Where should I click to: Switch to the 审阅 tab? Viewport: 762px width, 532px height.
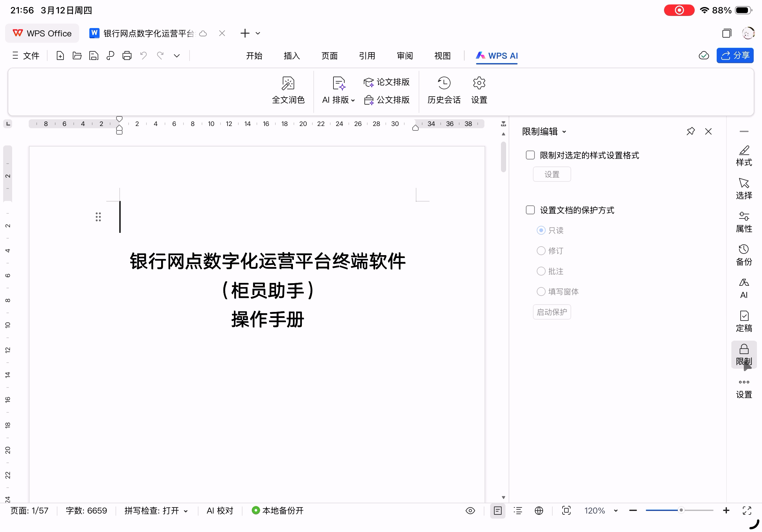coord(405,56)
